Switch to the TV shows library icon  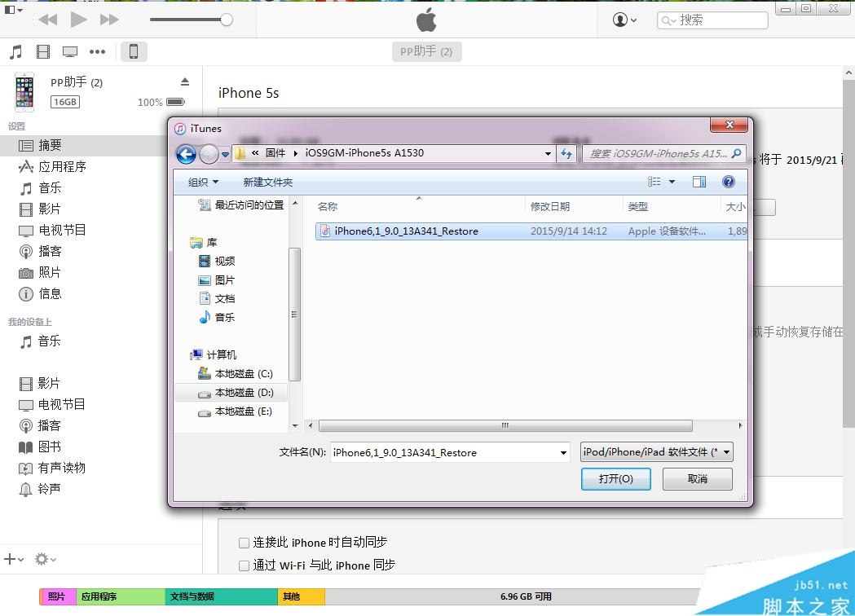click(70, 52)
